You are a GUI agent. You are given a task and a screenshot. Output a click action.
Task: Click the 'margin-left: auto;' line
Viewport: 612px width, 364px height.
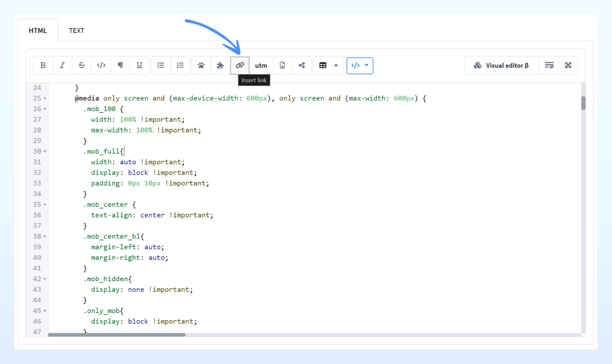[x=128, y=247]
